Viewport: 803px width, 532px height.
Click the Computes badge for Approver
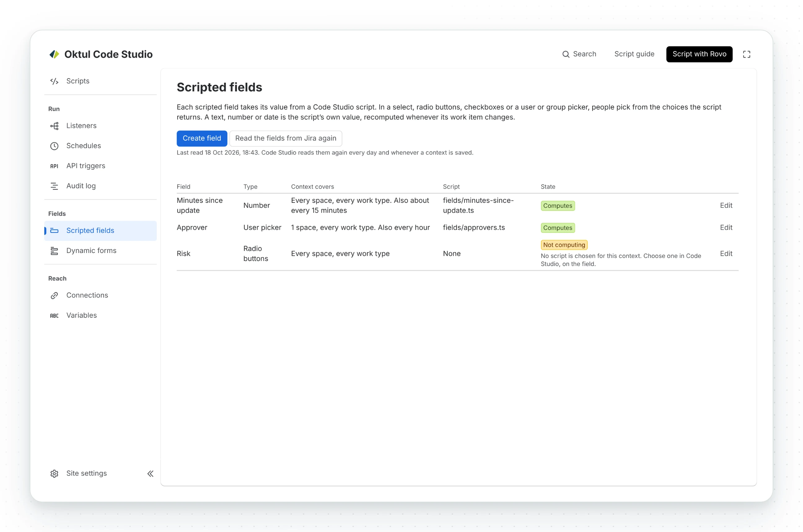click(558, 228)
